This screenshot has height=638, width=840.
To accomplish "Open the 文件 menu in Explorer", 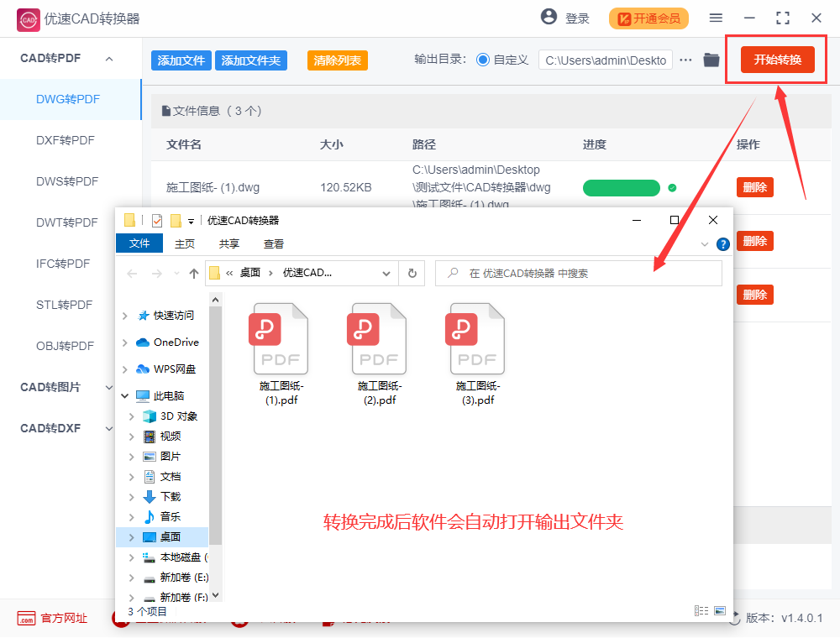I will click(139, 243).
